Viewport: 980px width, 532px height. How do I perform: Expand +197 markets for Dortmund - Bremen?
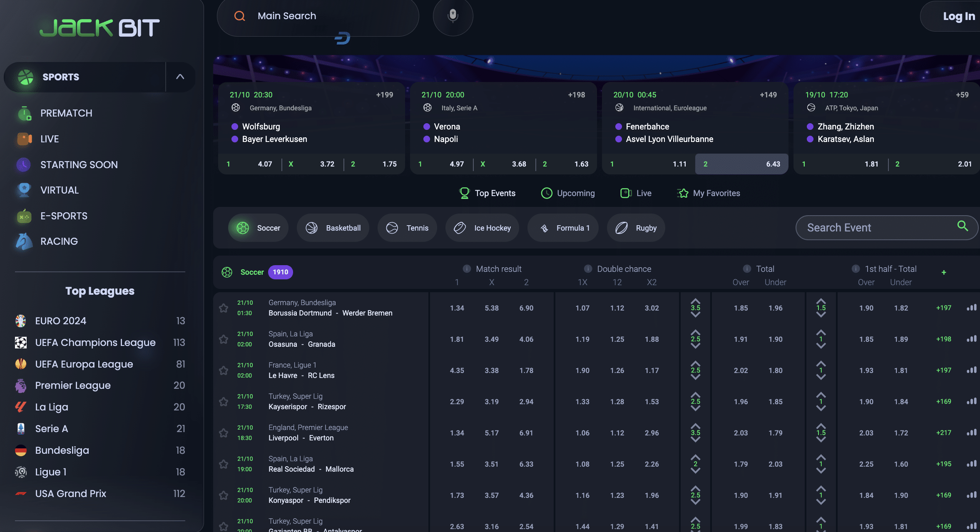coord(943,308)
